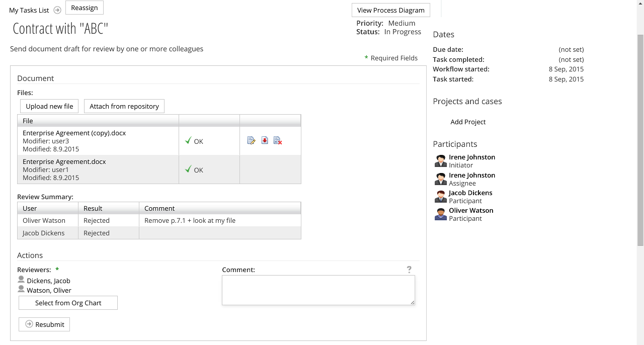Click the edit document icon for Enterprise Agreement (copy)

coord(252,141)
